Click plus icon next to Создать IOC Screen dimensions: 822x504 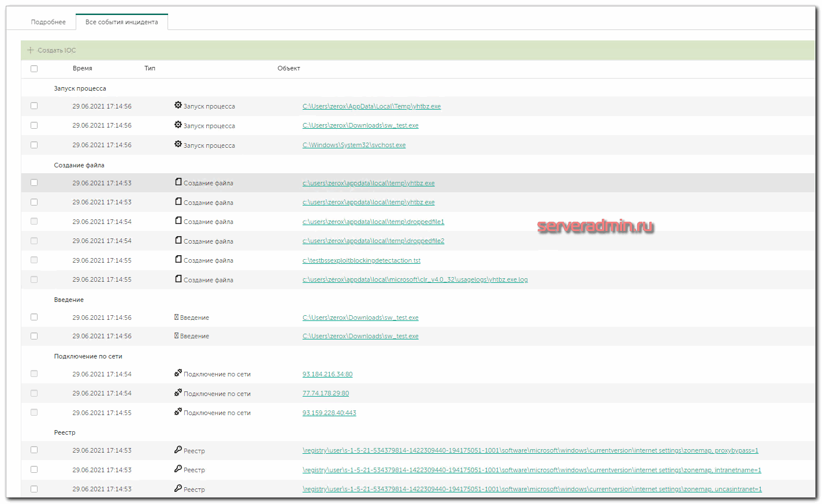point(31,50)
